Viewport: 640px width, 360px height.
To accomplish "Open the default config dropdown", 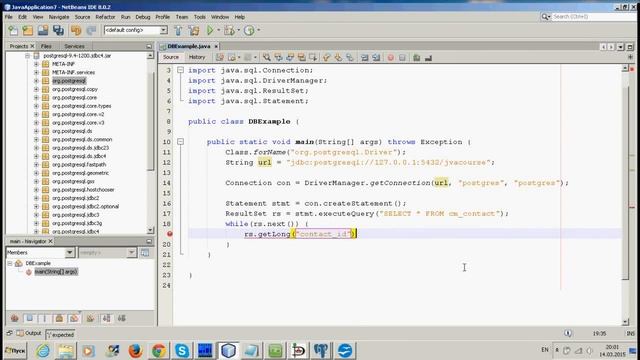I will click(163, 30).
